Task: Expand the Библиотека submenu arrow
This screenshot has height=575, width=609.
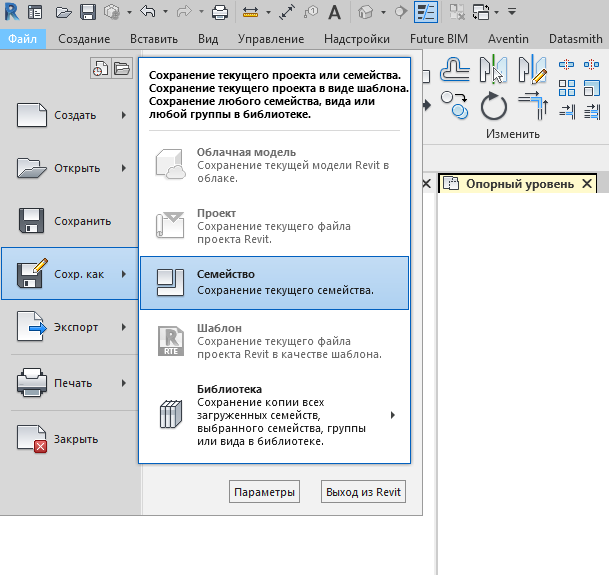Action: [x=393, y=415]
